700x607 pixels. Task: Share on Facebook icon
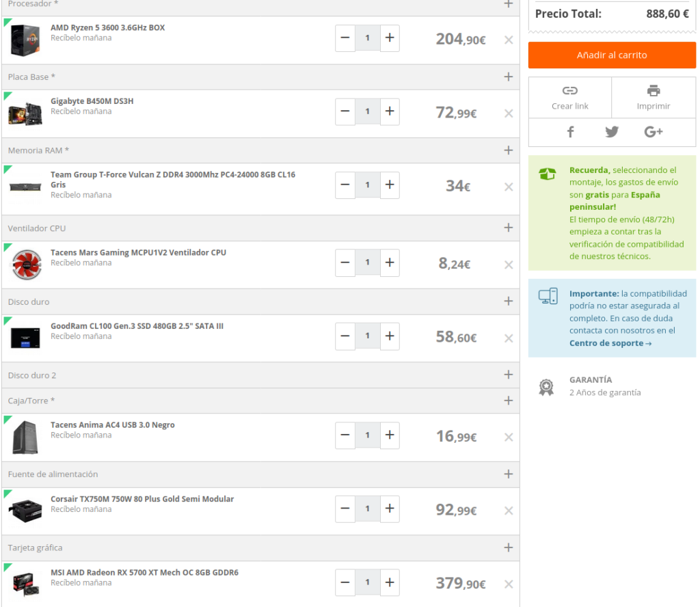pyautogui.click(x=570, y=132)
